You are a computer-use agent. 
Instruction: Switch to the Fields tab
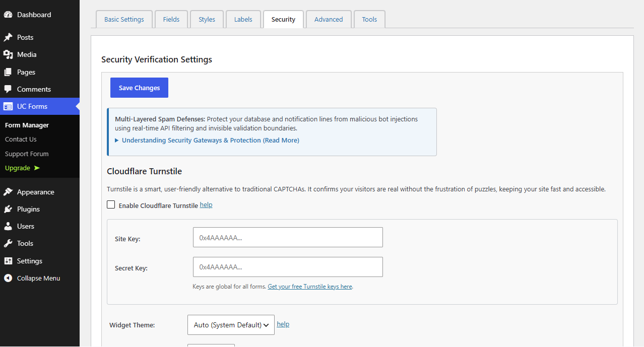tap(171, 19)
